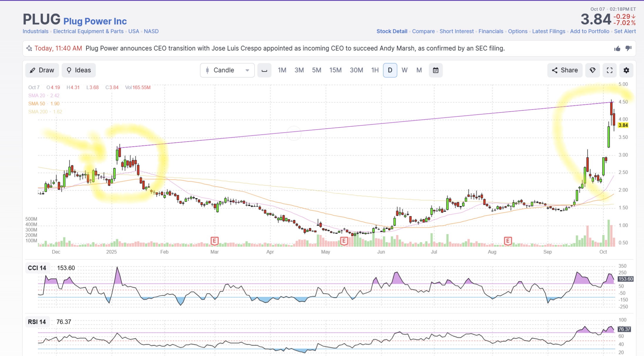The width and height of the screenshot is (644, 356).
Task: Click the thumbs down icon on news
Action: pos(628,48)
